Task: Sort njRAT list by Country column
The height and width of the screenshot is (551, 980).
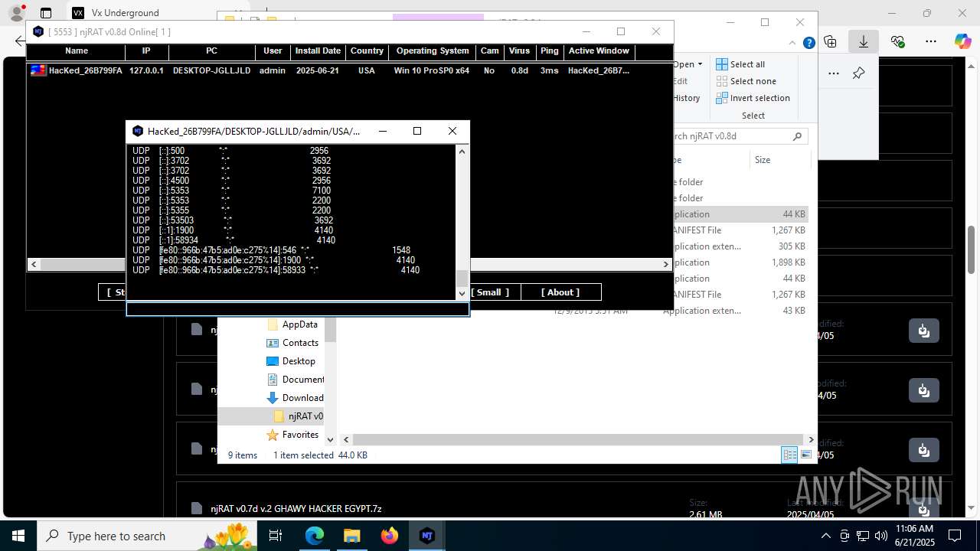Action: pyautogui.click(x=367, y=51)
